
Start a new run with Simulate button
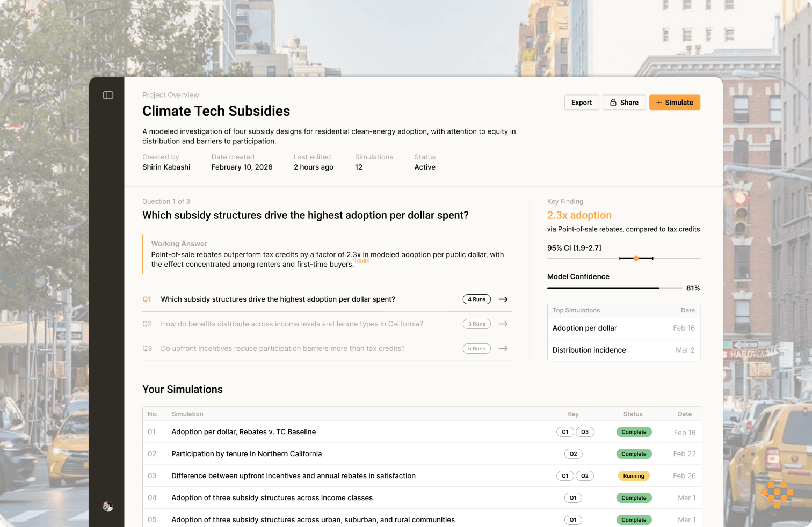click(x=675, y=103)
